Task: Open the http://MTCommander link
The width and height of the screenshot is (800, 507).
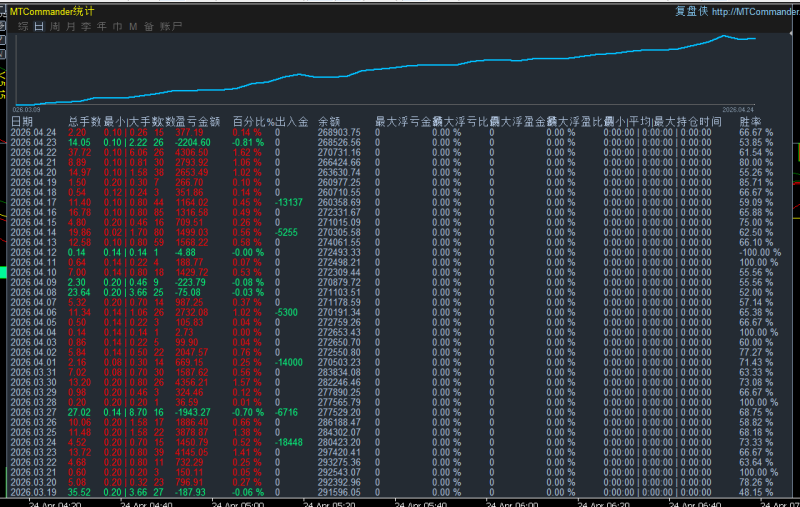Action: tap(756, 12)
